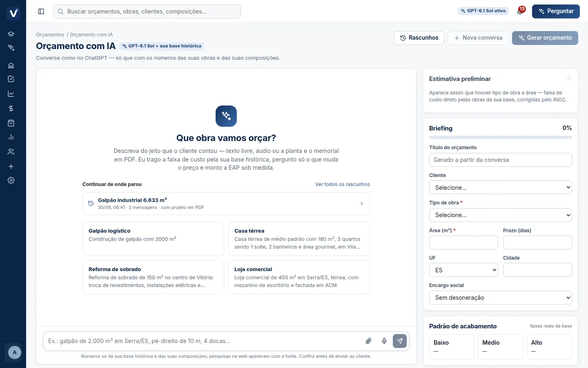Pick the Alto finish standard

549,347
